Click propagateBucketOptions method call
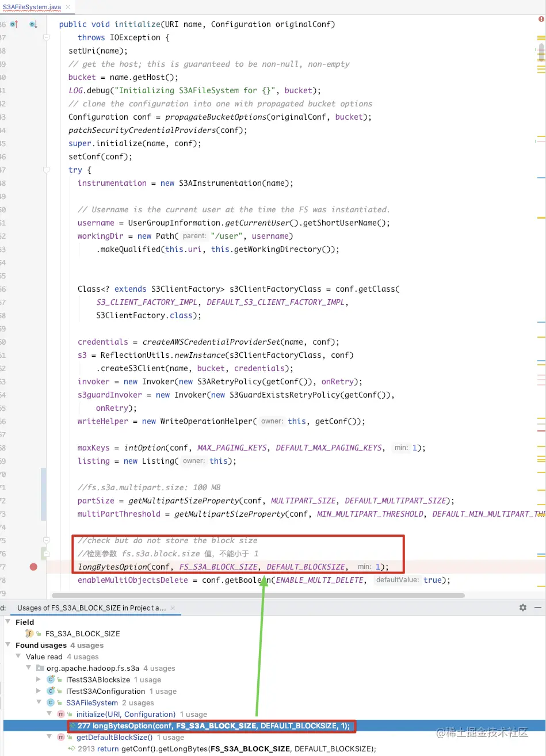The image size is (546, 756). (216, 117)
